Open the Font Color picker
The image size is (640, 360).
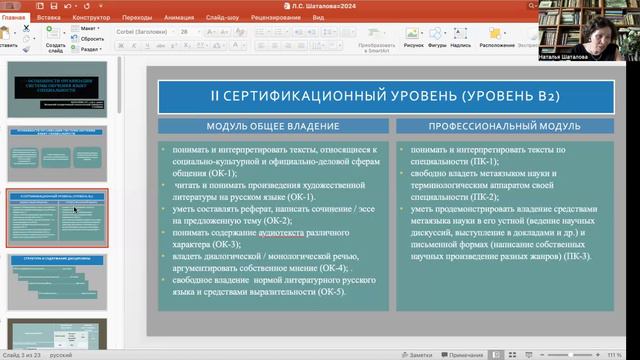pyautogui.click(x=237, y=46)
